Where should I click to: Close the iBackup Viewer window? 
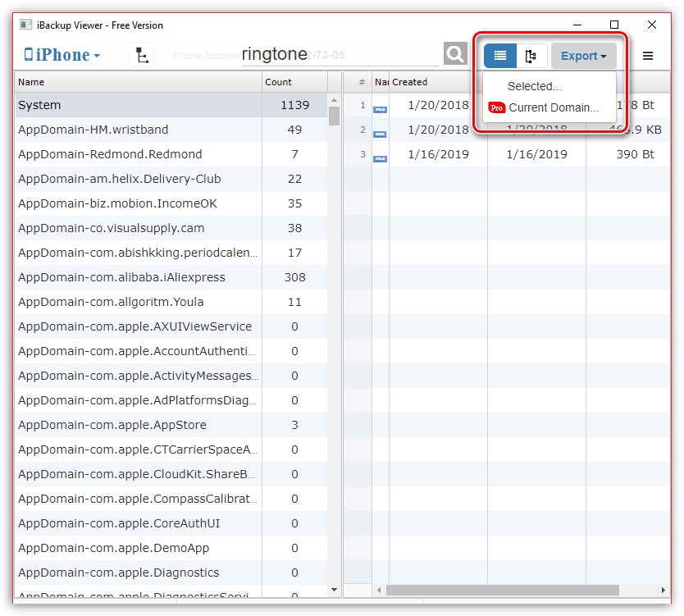[652, 25]
